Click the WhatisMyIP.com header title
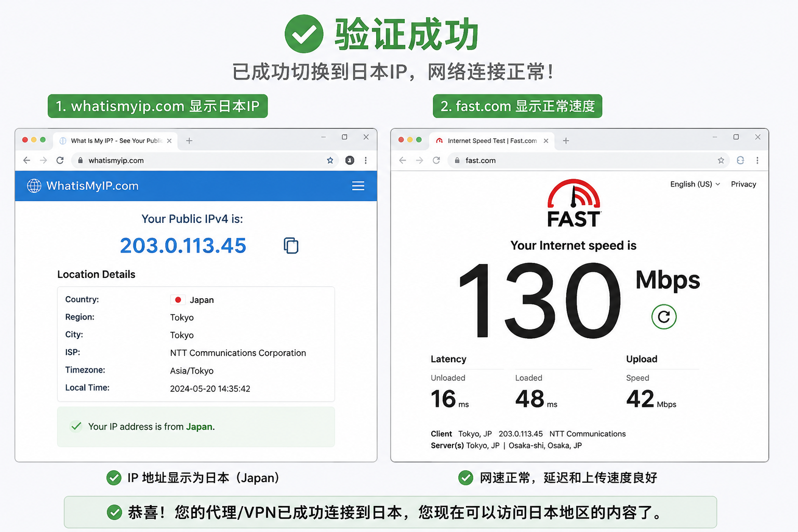This screenshot has width=798, height=532. (92, 186)
